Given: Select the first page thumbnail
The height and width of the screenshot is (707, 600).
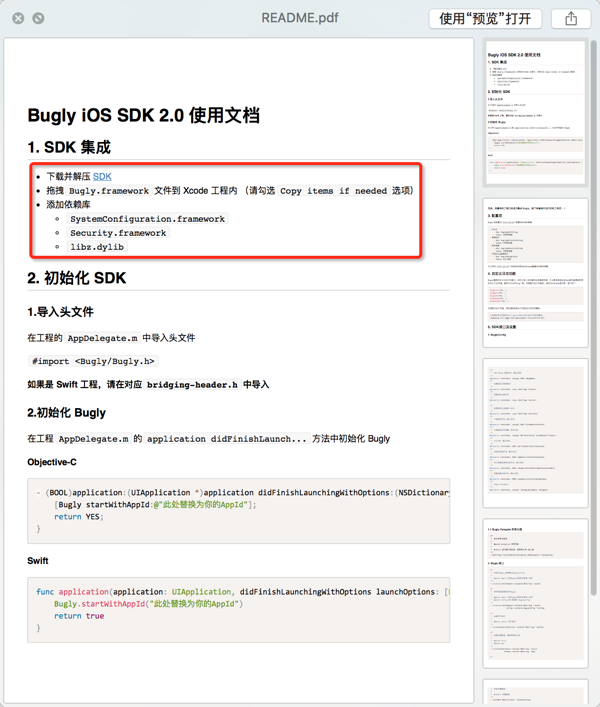Looking at the screenshot, I should coord(536,113).
